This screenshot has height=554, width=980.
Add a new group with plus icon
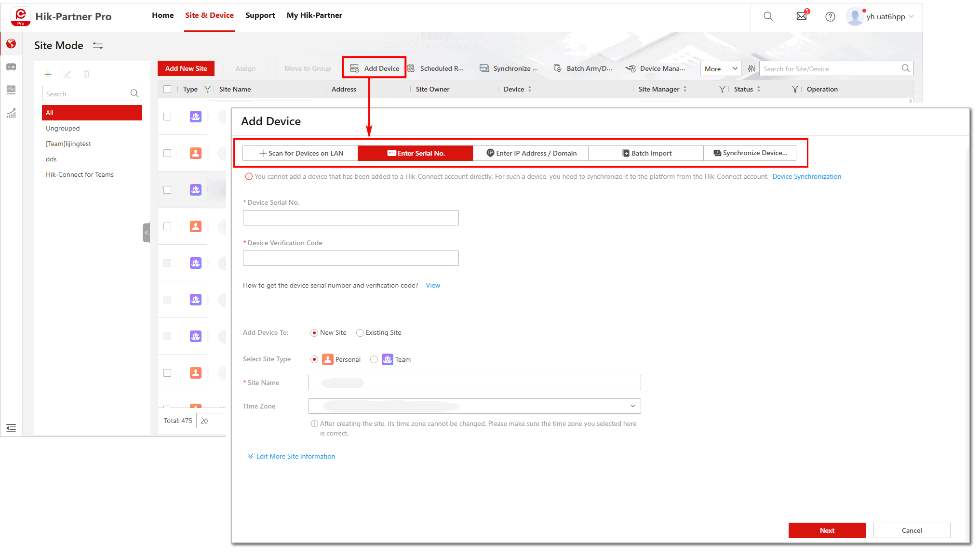click(48, 74)
